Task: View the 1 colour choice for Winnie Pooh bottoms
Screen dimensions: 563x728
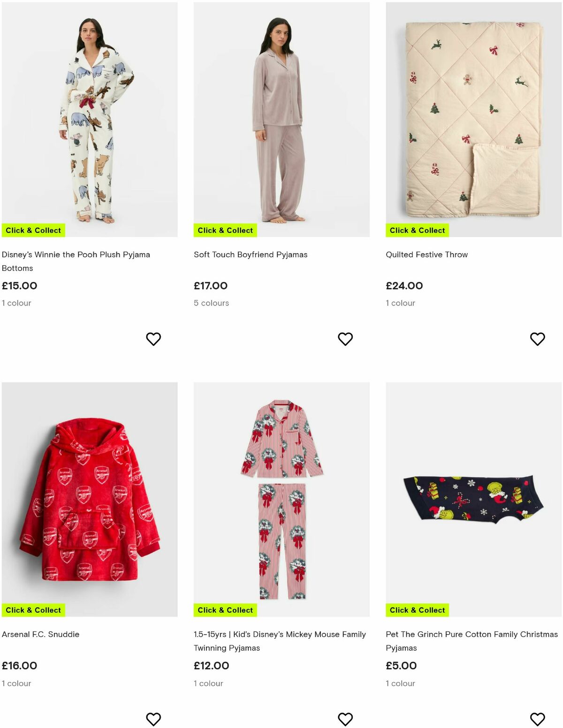Action: point(16,303)
